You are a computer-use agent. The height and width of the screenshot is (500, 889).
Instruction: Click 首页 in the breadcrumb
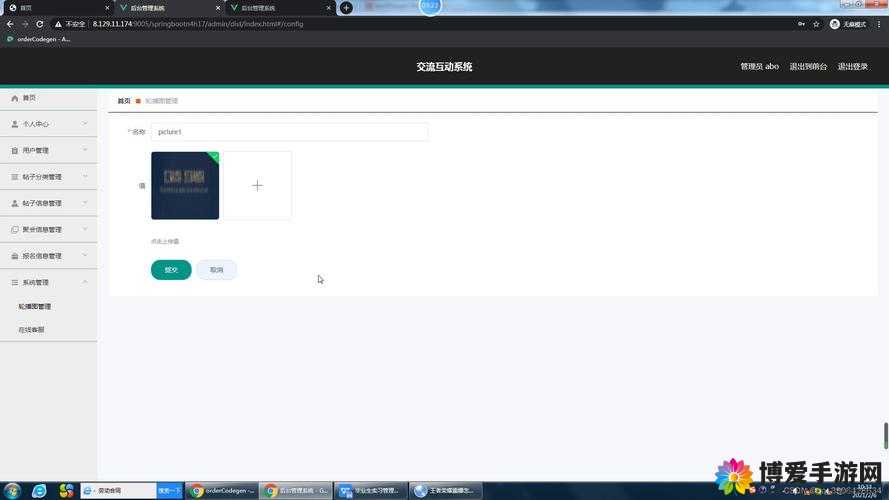point(124,101)
